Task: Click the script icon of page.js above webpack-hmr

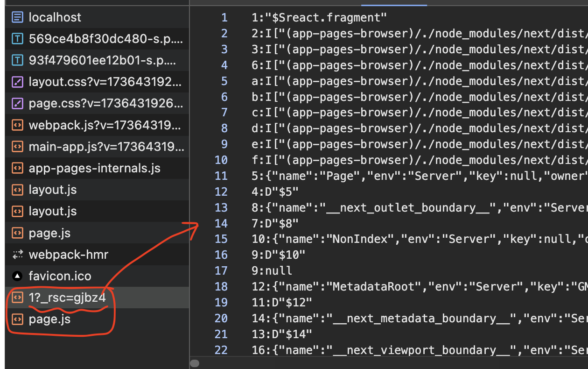Action: click(17, 233)
